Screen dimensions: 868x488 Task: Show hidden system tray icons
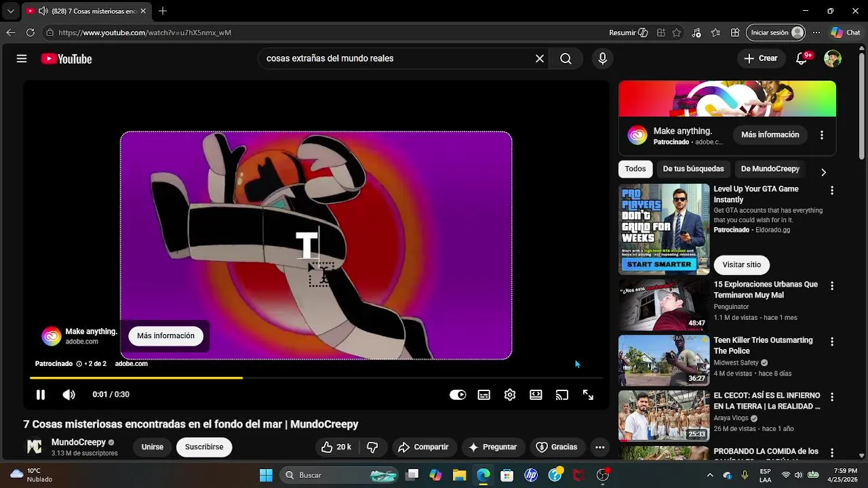tap(710, 476)
